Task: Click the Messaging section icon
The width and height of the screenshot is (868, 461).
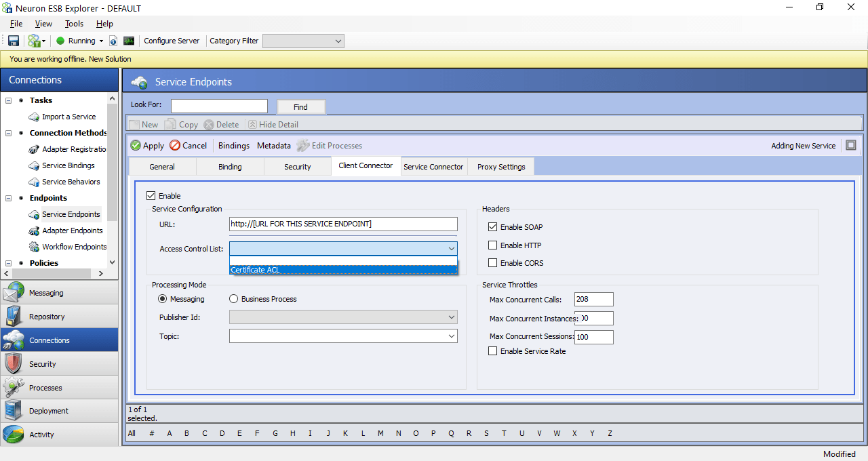Action: pyautogui.click(x=14, y=293)
